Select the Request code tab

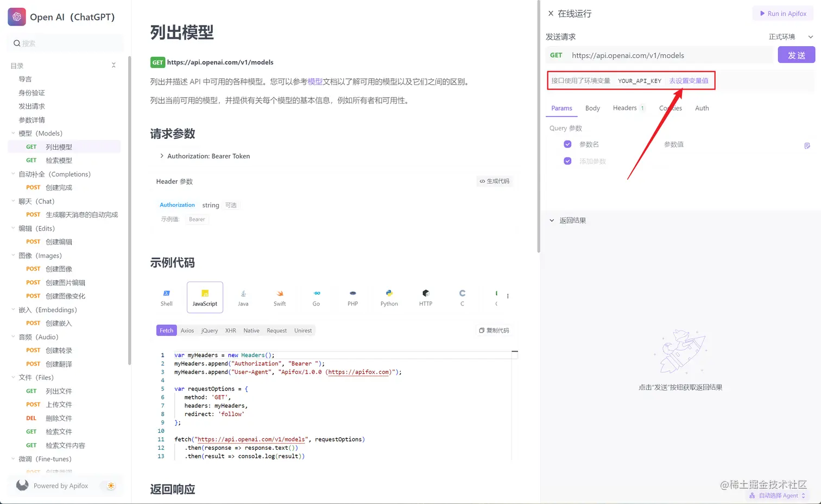tap(276, 330)
